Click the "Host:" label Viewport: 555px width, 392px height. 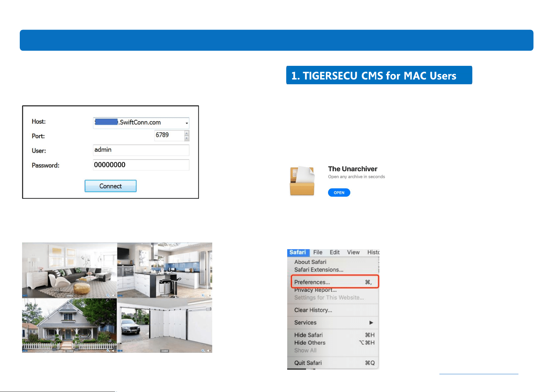pos(39,121)
